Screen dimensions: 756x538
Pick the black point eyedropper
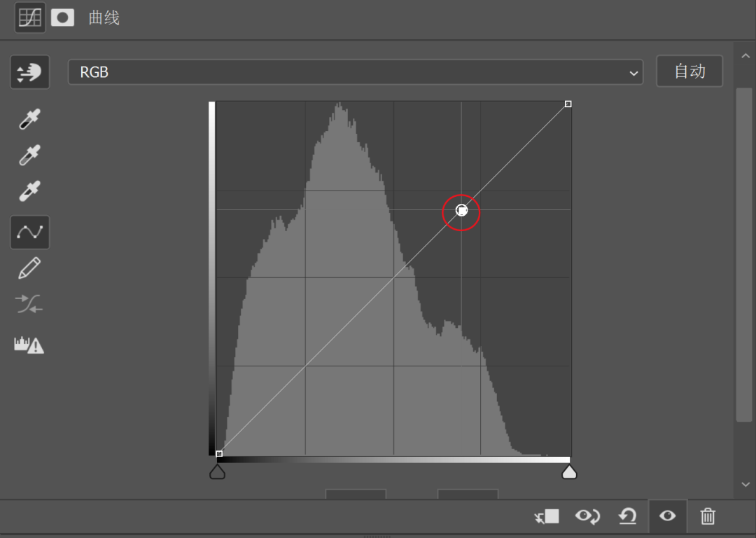pos(29,119)
